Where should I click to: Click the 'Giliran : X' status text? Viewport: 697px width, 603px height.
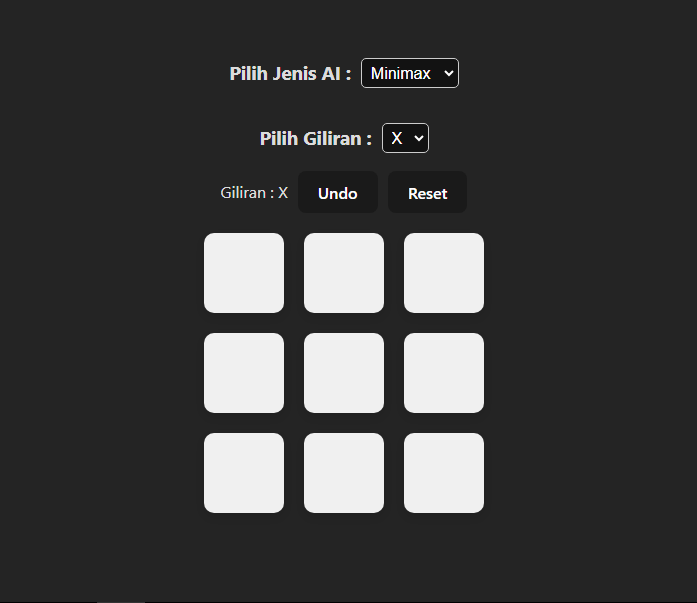click(254, 193)
